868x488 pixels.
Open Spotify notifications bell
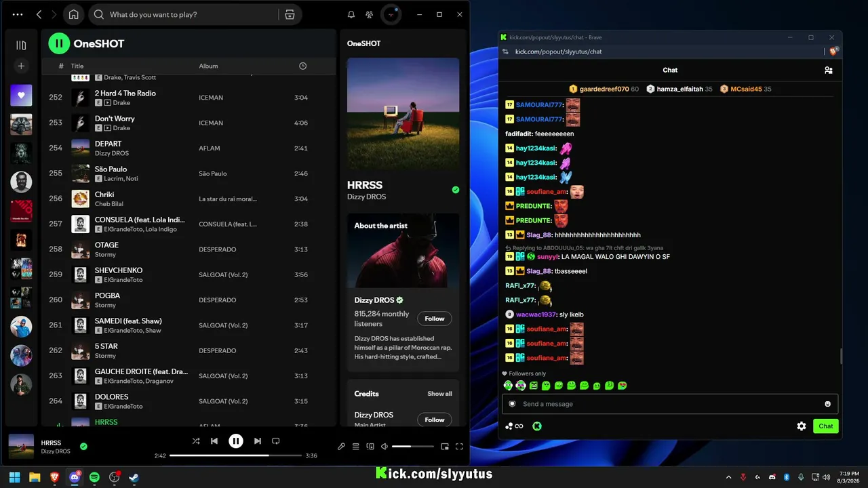[351, 14]
